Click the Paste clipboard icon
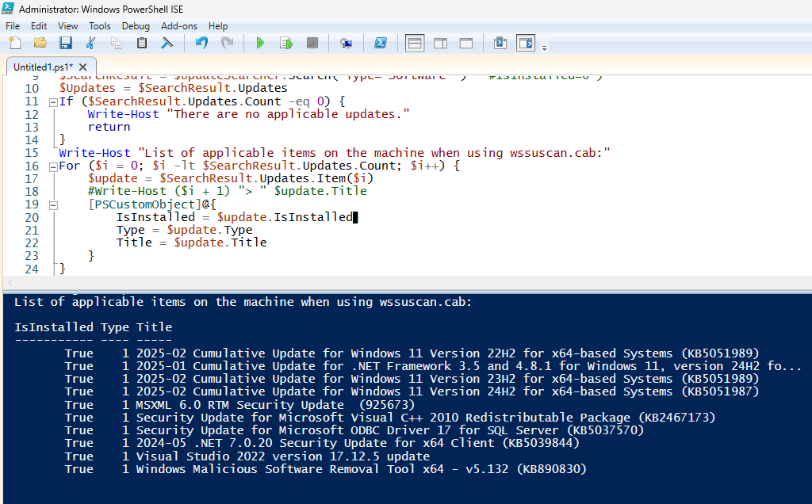 click(x=141, y=43)
